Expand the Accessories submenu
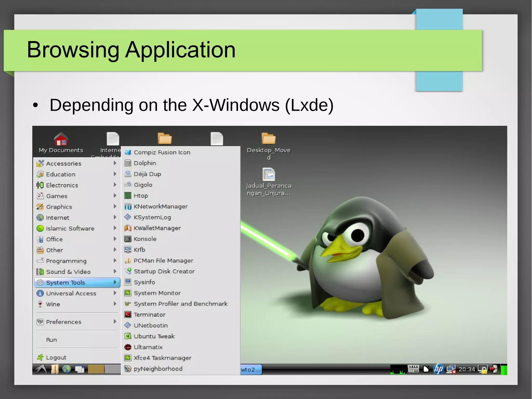Screen dimensions: 532x399 click(77, 163)
